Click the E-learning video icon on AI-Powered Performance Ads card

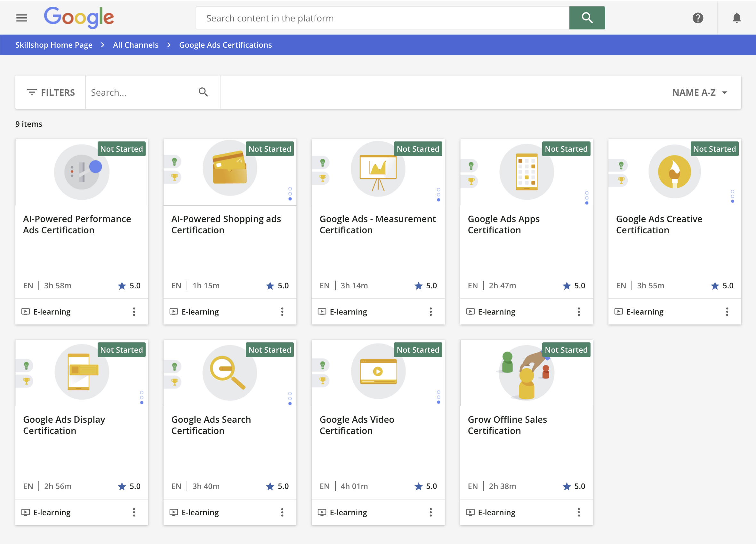(26, 311)
